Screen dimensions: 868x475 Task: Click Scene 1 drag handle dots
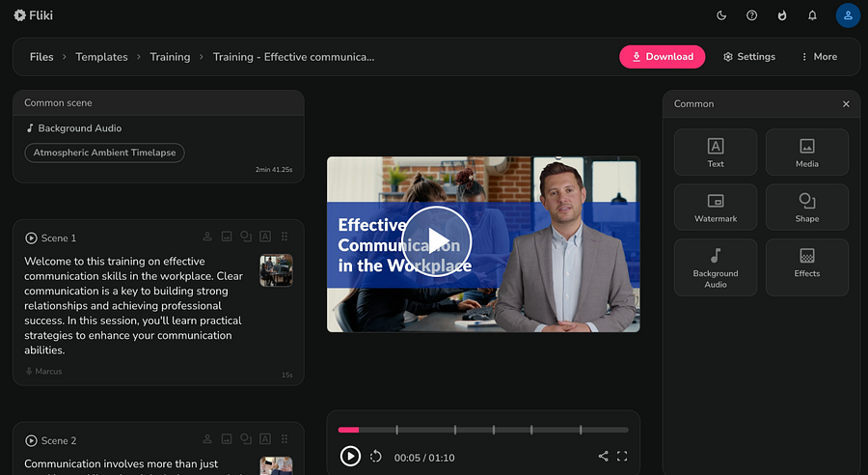285,237
